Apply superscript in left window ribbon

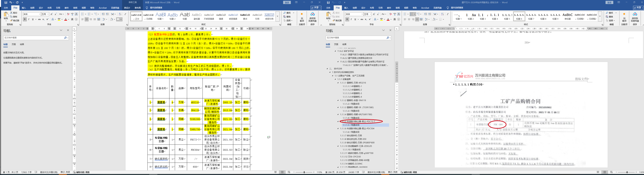tap(47, 19)
